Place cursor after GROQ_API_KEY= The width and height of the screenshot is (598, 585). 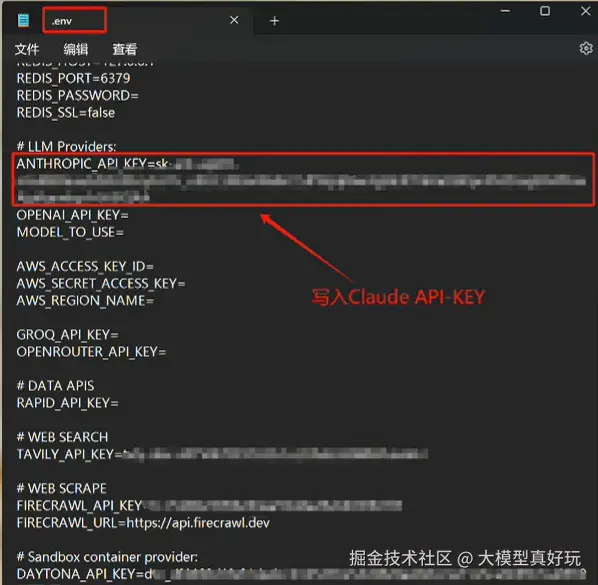coord(119,335)
